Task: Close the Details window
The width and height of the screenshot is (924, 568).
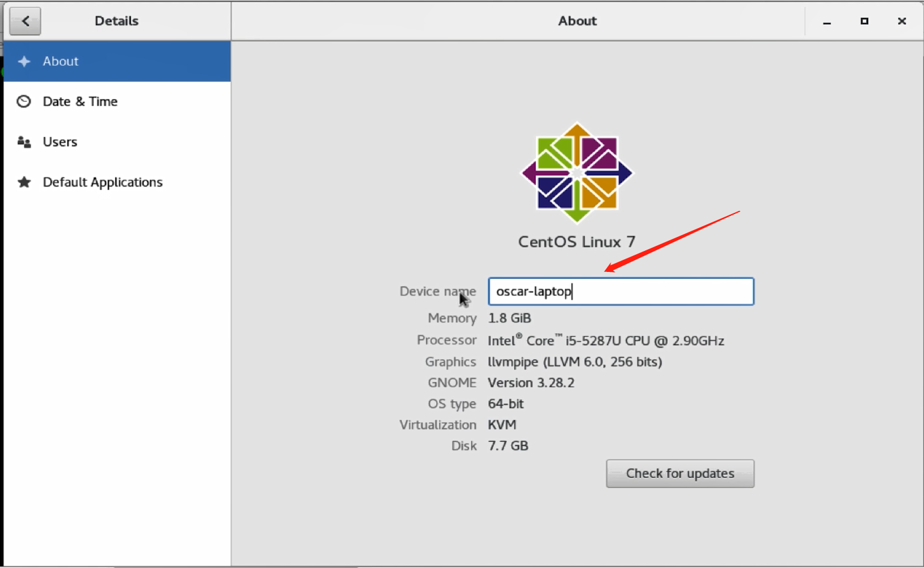Action: coord(902,21)
